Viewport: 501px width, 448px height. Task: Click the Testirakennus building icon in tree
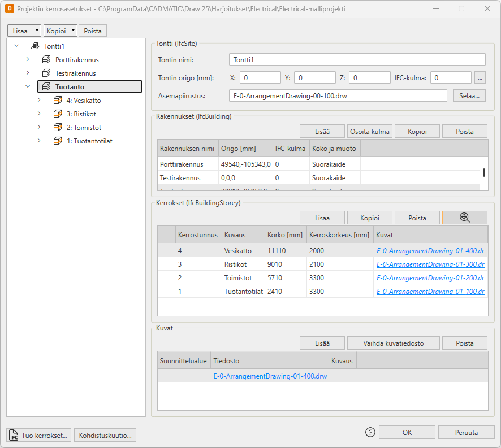tap(46, 73)
